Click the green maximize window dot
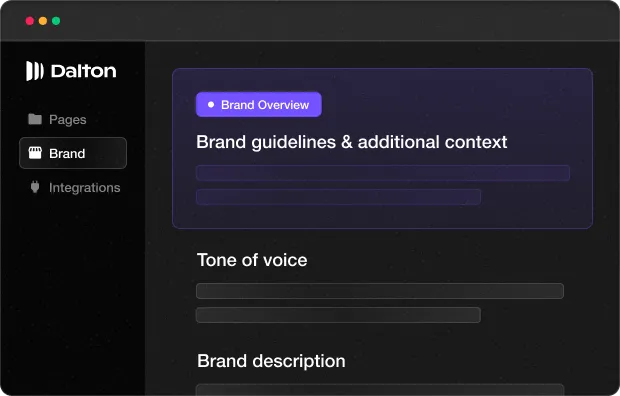The width and height of the screenshot is (620, 396). click(x=56, y=21)
